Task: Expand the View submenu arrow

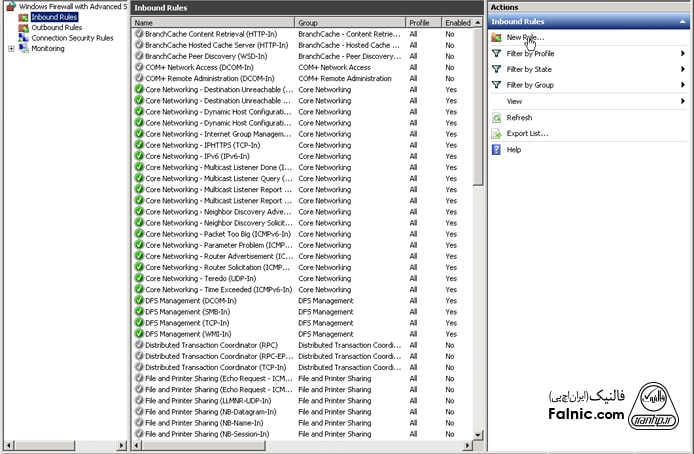Action: pos(682,101)
